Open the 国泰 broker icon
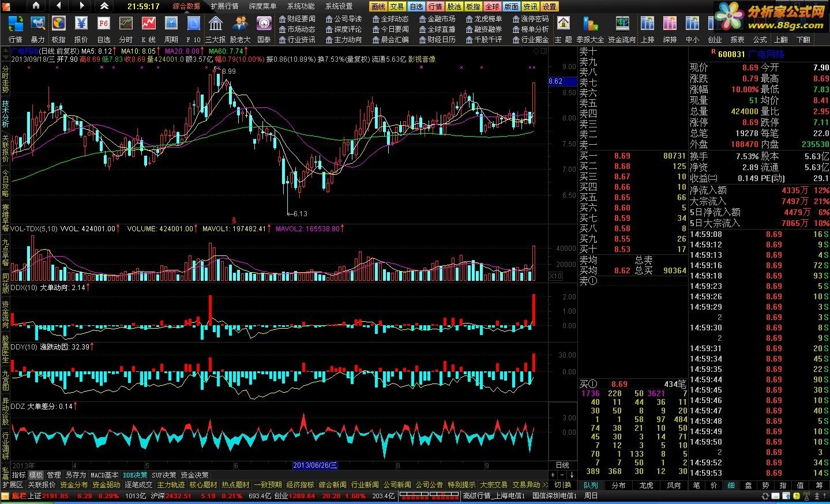830x504 pixels. pos(264,29)
